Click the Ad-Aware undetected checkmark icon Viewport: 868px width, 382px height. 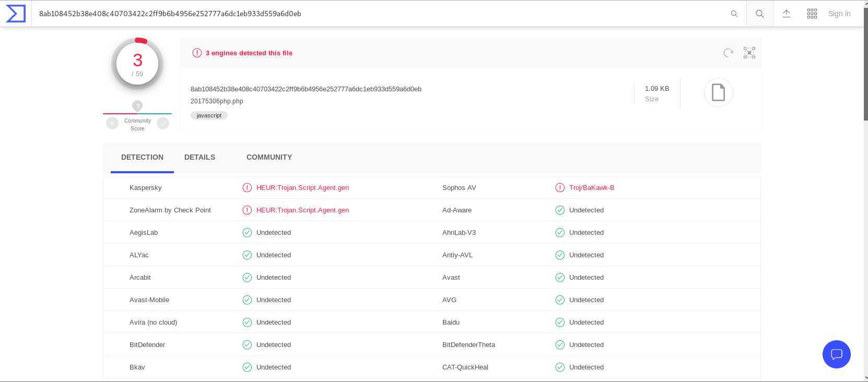pyautogui.click(x=560, y=210)
